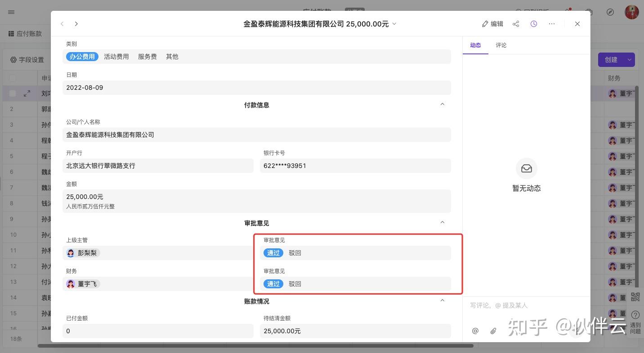The width and height of the screenshot is (644, 353).
Task: Select 驳回 for 上级主管 approval
Action: pos(295,253)
